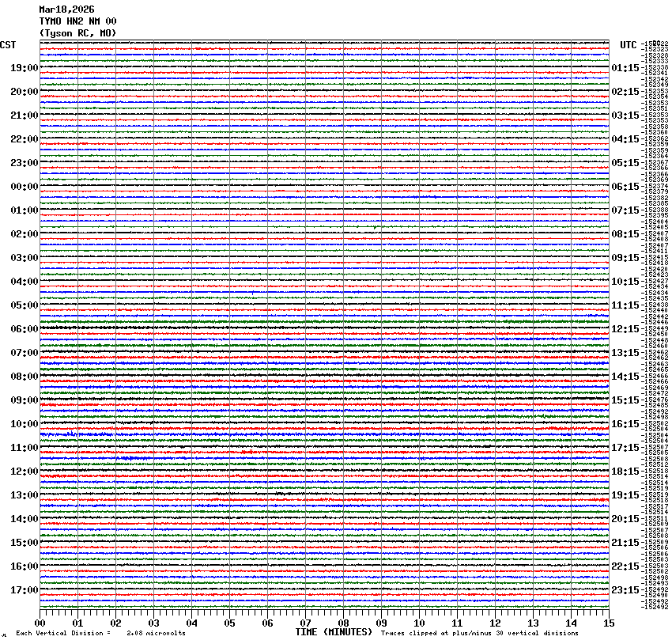Click the TYMO HN2 NM 00 station label
This screenshot has height=644, width=672.
[x=77, y=21]
